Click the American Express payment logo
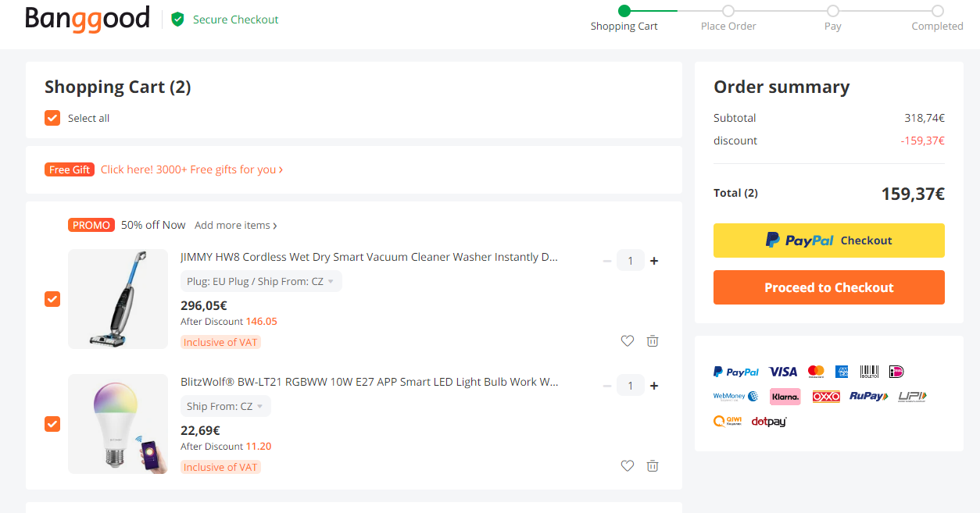Viewport: 980px width, 513px height. (842, 372)
